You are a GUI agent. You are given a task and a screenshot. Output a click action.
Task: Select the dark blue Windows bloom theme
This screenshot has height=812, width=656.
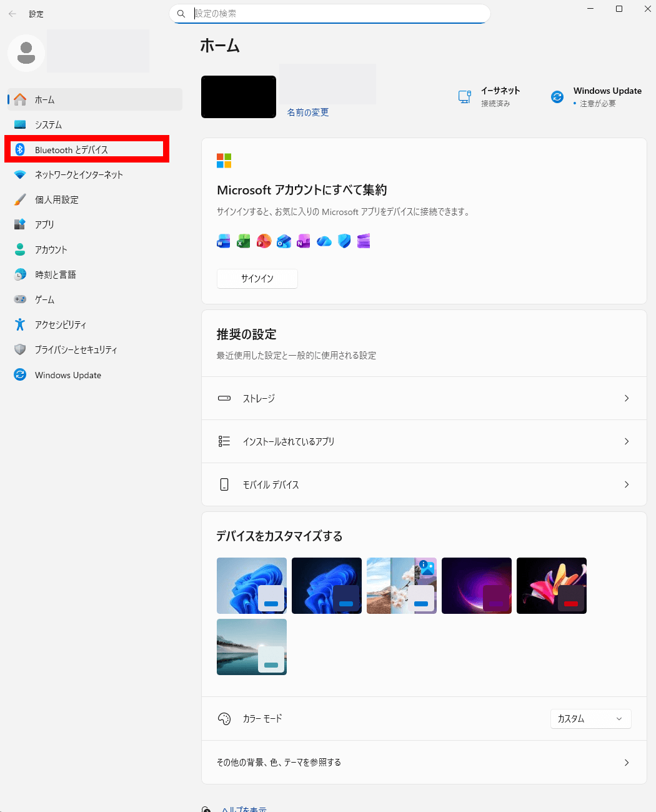[327, 586]
